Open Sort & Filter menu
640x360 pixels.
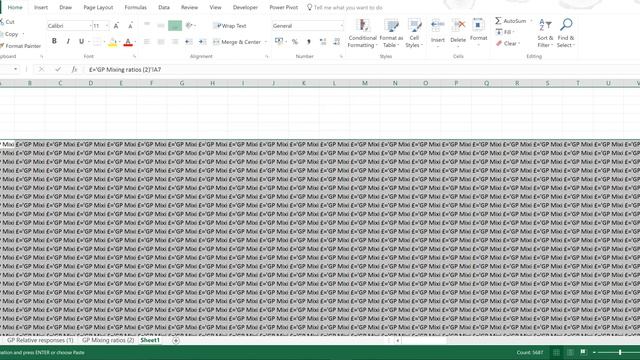[545, 33]
